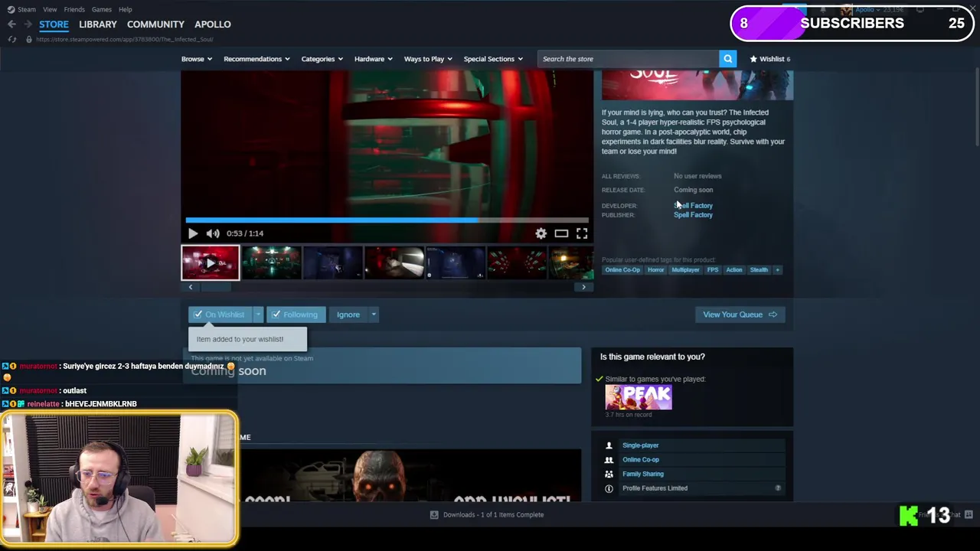
Task: Click the Profile Features Limited info icon
Action: click(609, 488)
